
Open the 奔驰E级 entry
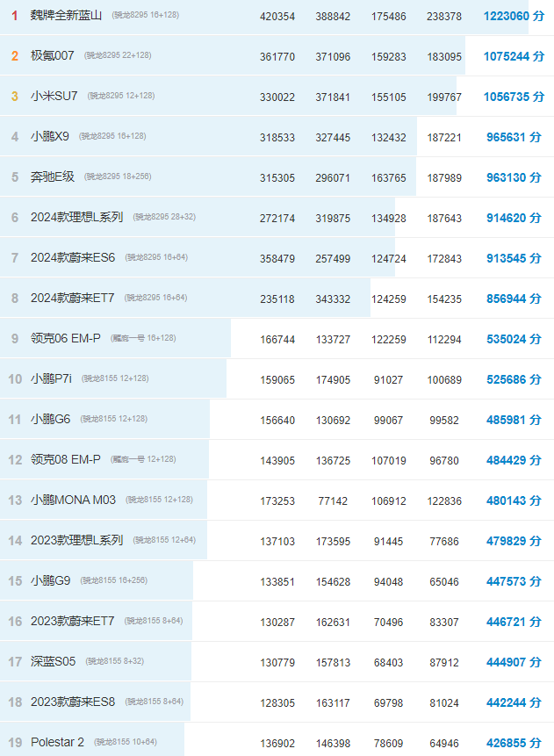[53, 177]
